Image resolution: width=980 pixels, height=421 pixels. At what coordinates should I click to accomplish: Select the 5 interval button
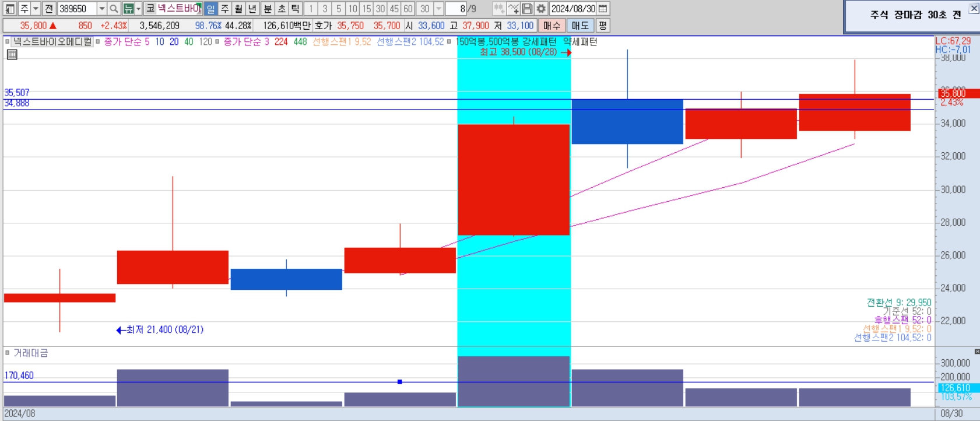pyautogui.click(x=339, y=9)
